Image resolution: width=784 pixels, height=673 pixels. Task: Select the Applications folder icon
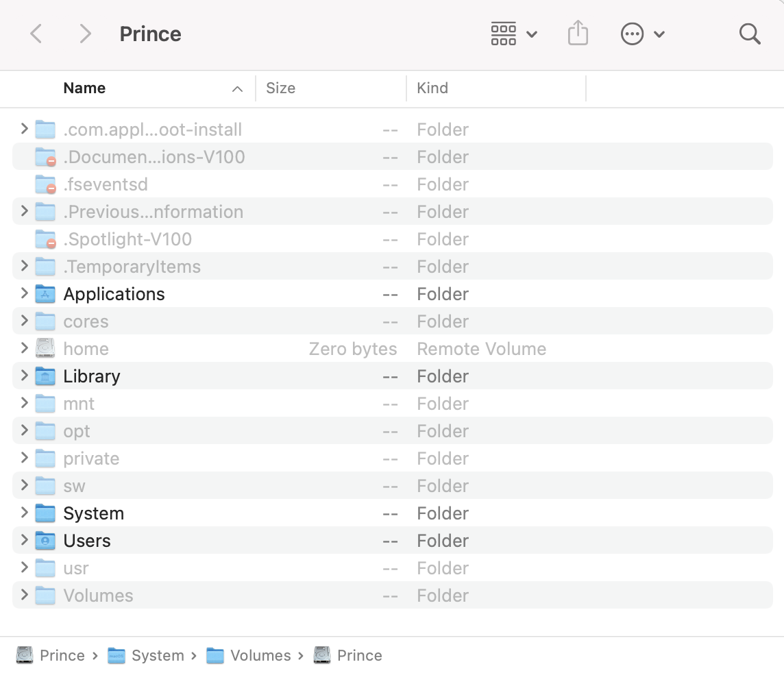(45, 294)
